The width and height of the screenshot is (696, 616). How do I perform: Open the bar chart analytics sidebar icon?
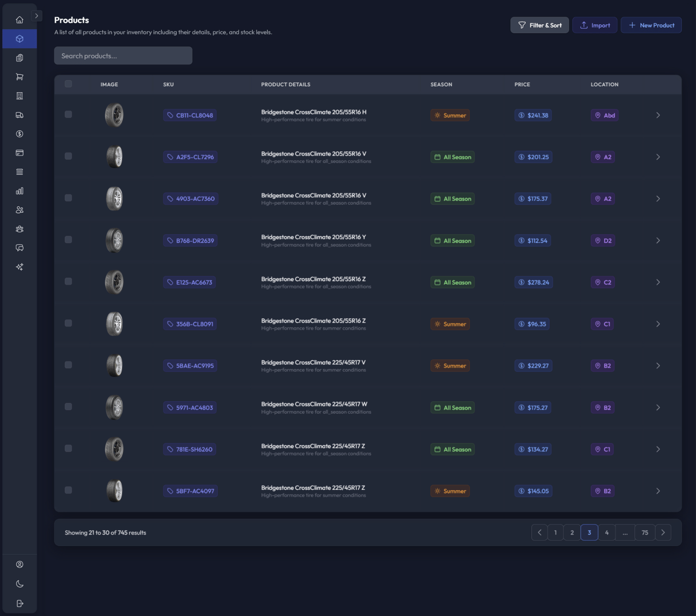click(19, 191)
